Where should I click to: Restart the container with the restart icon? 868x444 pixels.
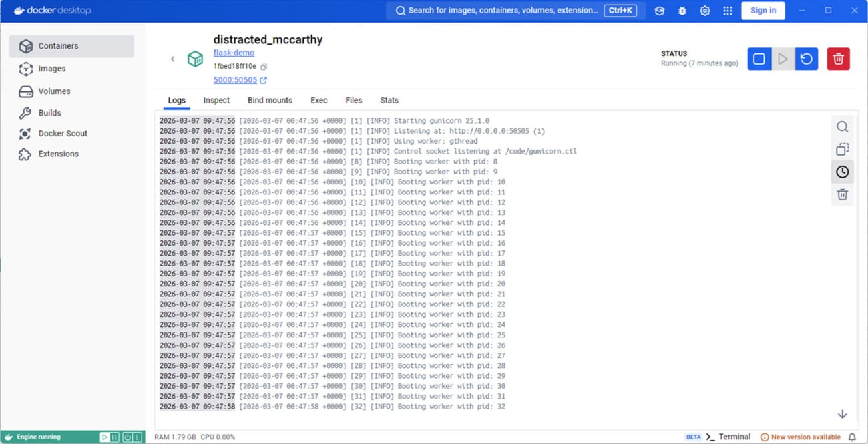806,59
